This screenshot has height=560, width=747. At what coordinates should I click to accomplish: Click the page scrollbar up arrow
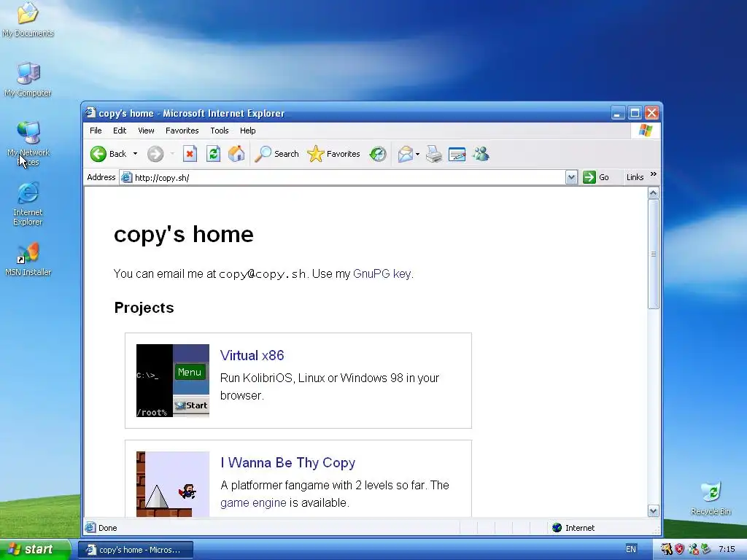(653, 192)
